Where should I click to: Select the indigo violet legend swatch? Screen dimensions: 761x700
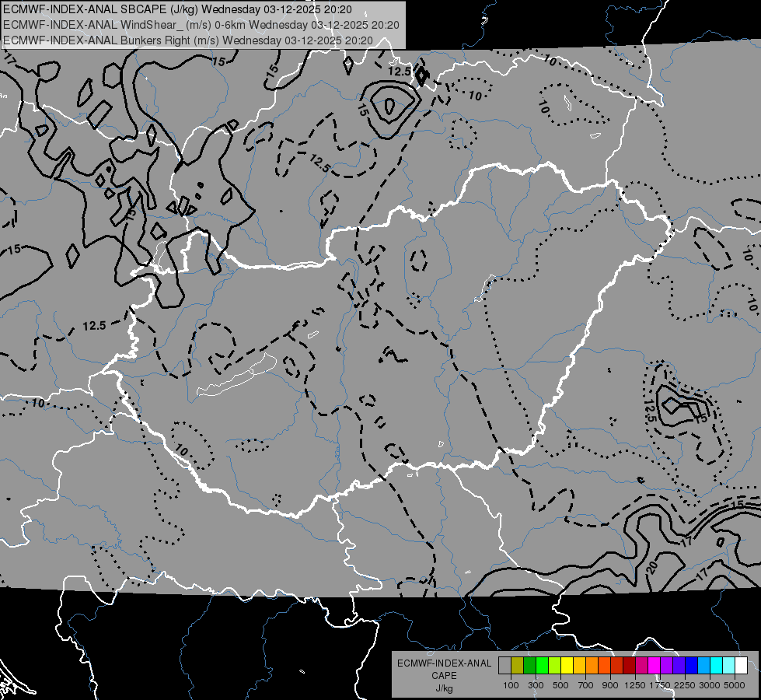point(679,665)
